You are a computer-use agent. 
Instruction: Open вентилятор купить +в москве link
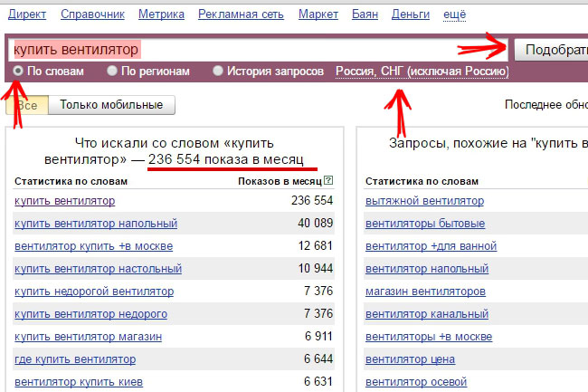pyautogui.click(x=94, y=246)
